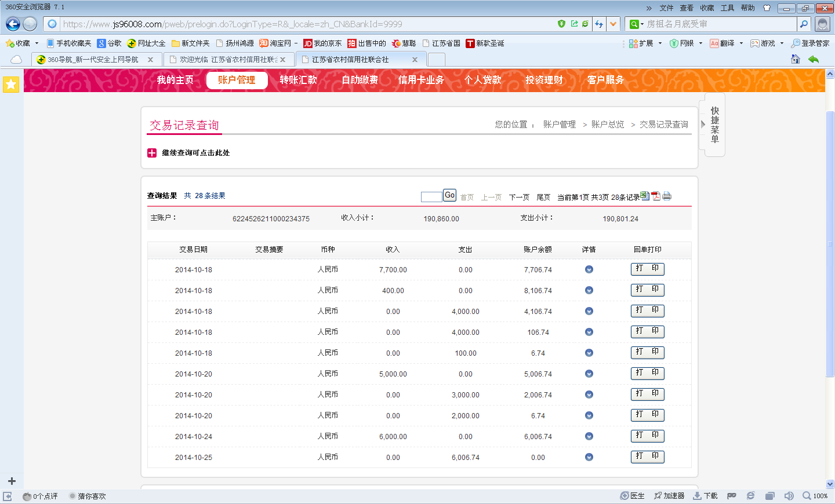Click the browser back arrow button

13,24
